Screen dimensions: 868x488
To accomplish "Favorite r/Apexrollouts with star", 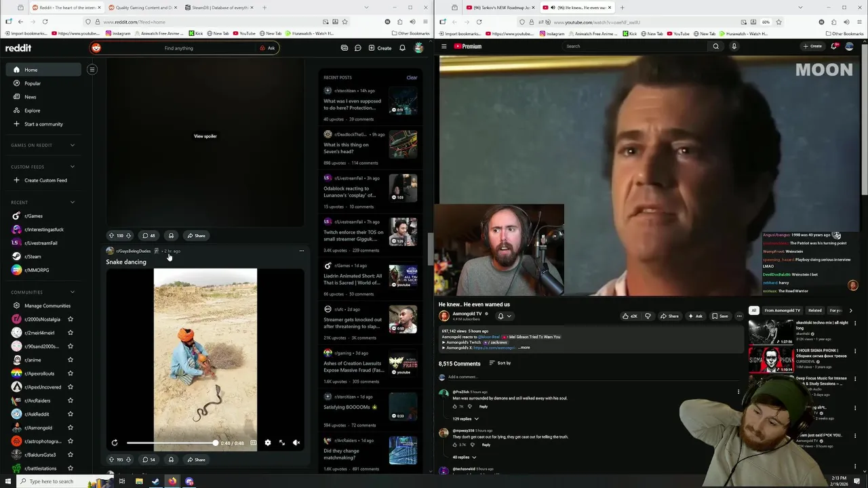I will click(71, 373).
